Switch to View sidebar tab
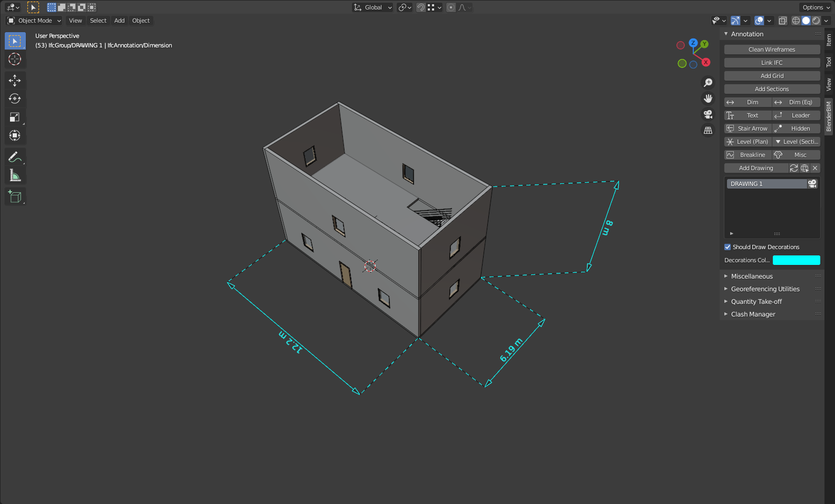 [829, 84]
